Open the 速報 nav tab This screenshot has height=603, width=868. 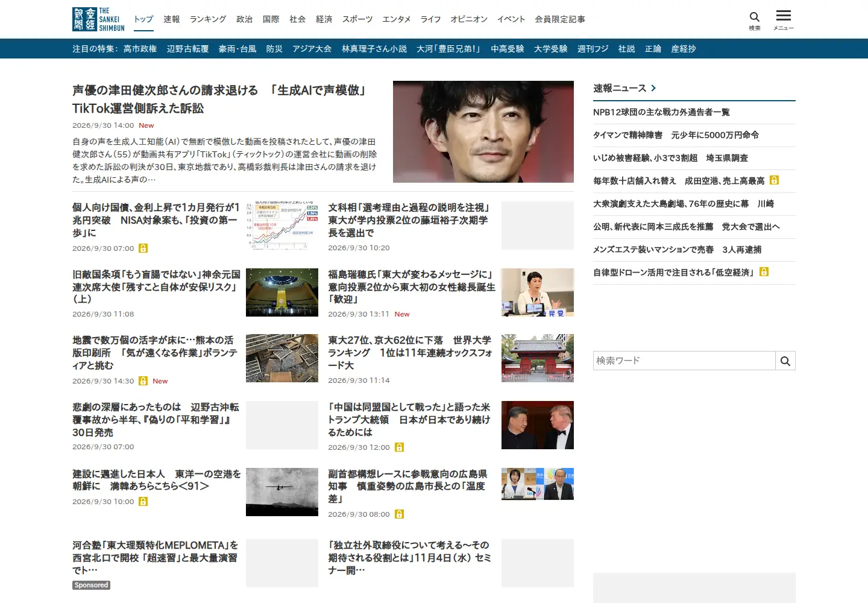[172, 19]
